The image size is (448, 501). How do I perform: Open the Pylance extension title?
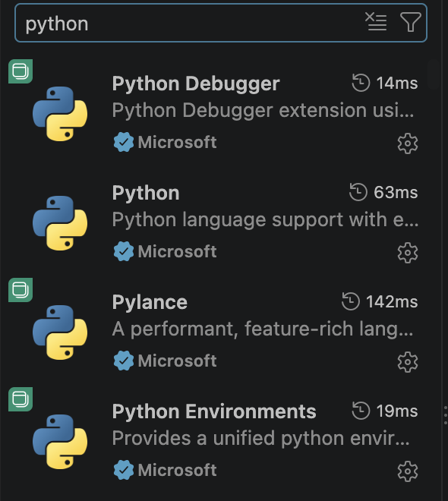[x=150, y=303]
